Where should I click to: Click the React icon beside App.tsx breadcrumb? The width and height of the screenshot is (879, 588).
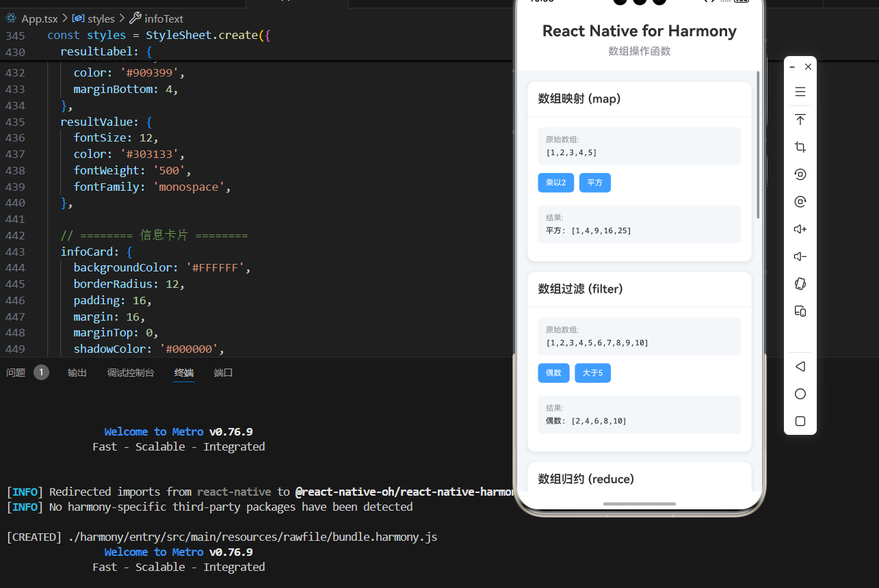click(x=11, y=18)
